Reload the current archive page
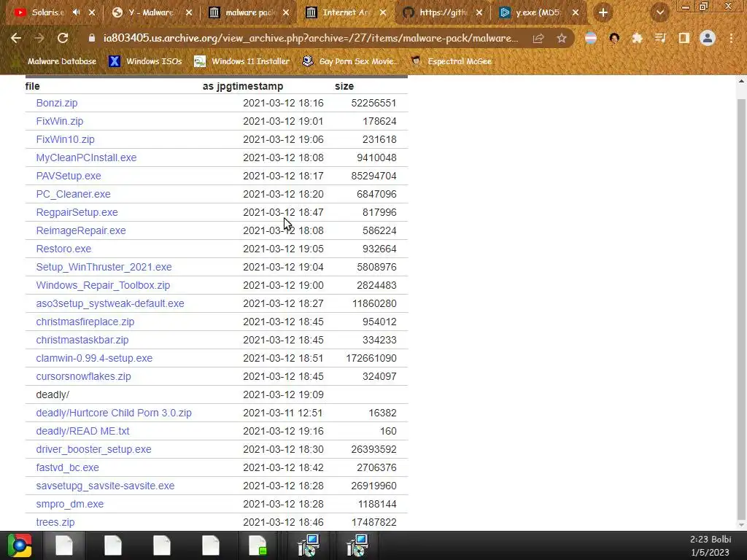 tap(63, 38)
